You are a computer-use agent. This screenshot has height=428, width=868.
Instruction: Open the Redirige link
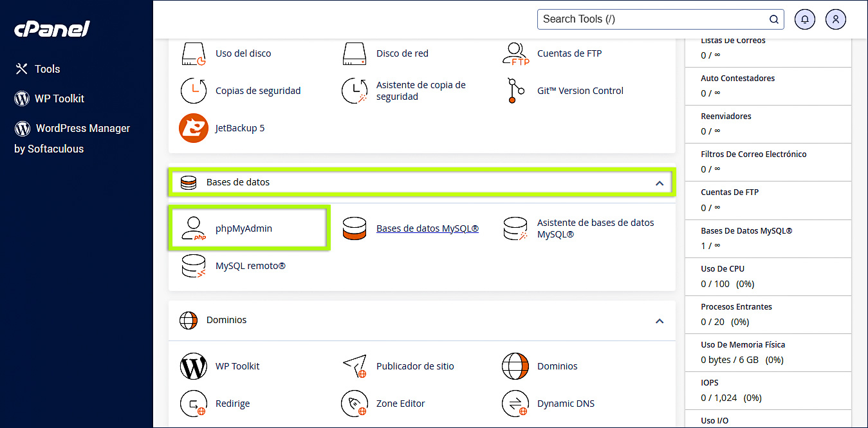232,404
